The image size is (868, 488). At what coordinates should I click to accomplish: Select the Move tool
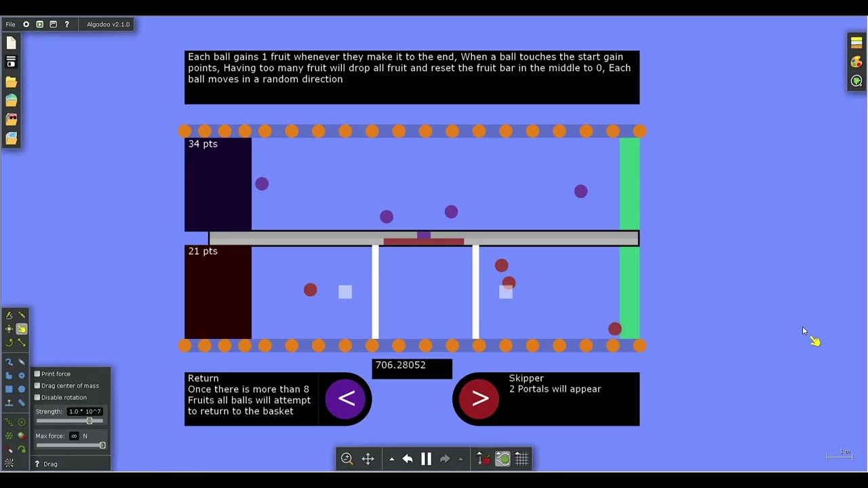(9, 329)
